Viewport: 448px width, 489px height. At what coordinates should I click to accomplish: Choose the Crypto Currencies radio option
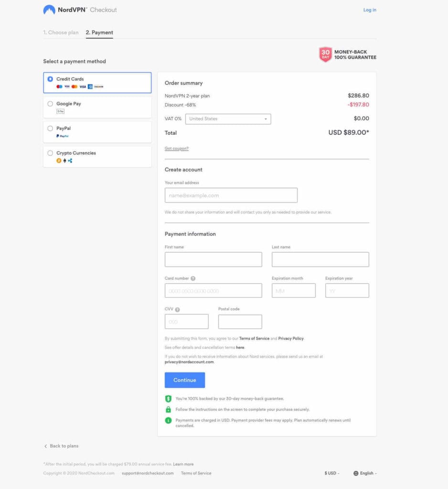coord(50,153)
